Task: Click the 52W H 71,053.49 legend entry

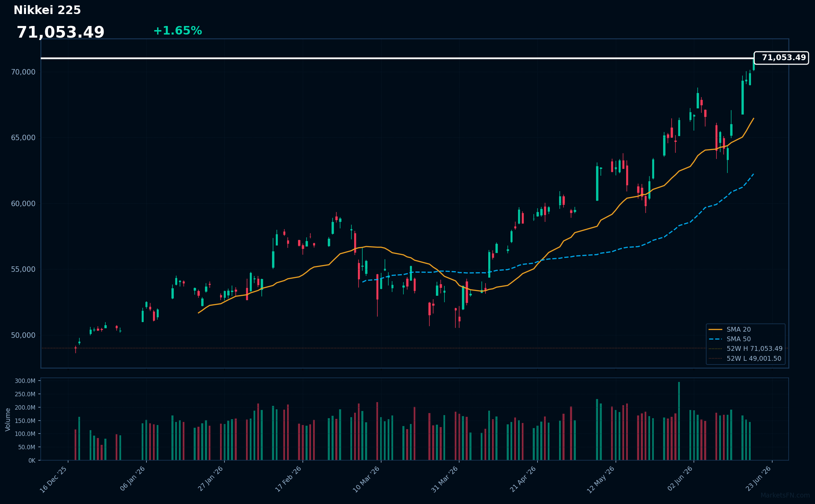Action: pyautogui.click(x=746, y=349)
